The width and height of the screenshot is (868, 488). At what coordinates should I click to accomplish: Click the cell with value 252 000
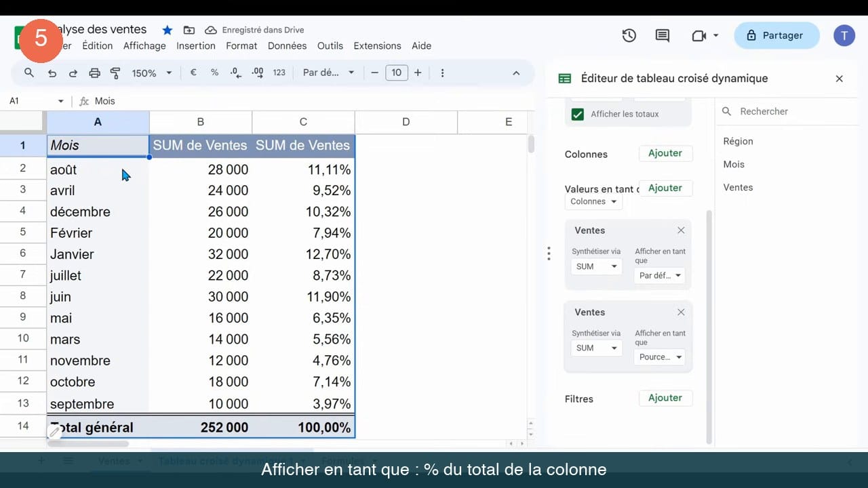click(x=201, y=428)
